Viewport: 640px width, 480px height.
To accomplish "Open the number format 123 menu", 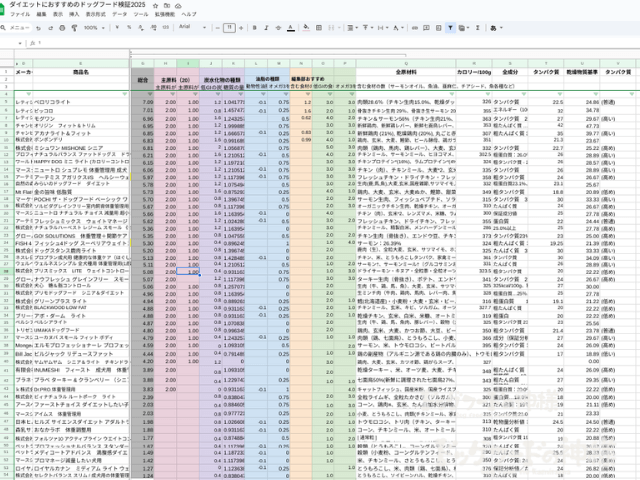I will 165,27.
